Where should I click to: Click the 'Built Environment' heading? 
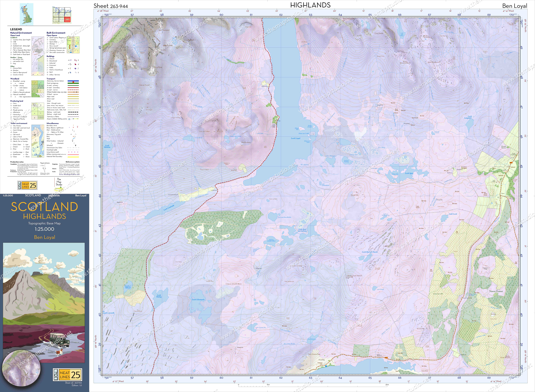(x=56, y=33)
